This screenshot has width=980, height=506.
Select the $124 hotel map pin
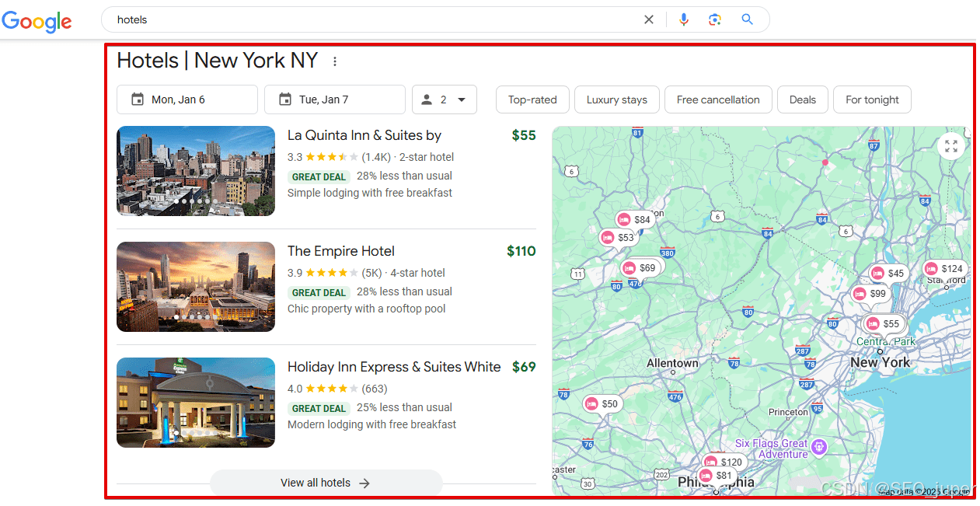(944, 269)
